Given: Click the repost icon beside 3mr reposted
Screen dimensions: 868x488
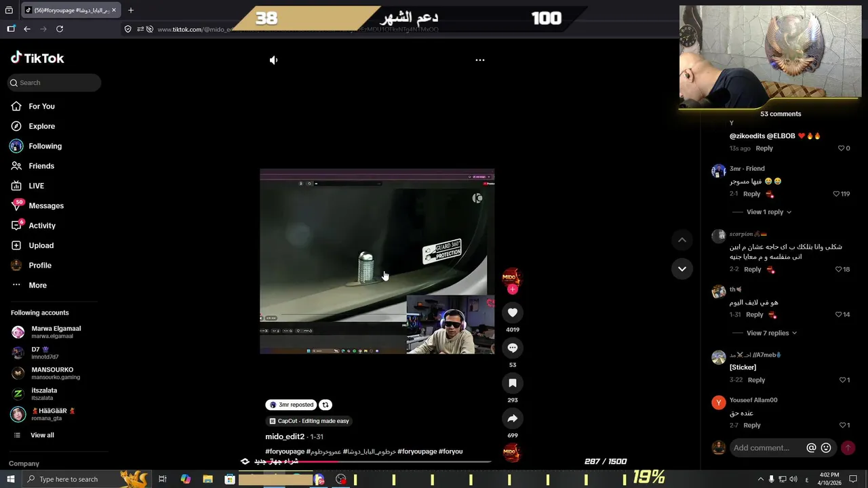Looking at the screenshot, I should [325, 405].
